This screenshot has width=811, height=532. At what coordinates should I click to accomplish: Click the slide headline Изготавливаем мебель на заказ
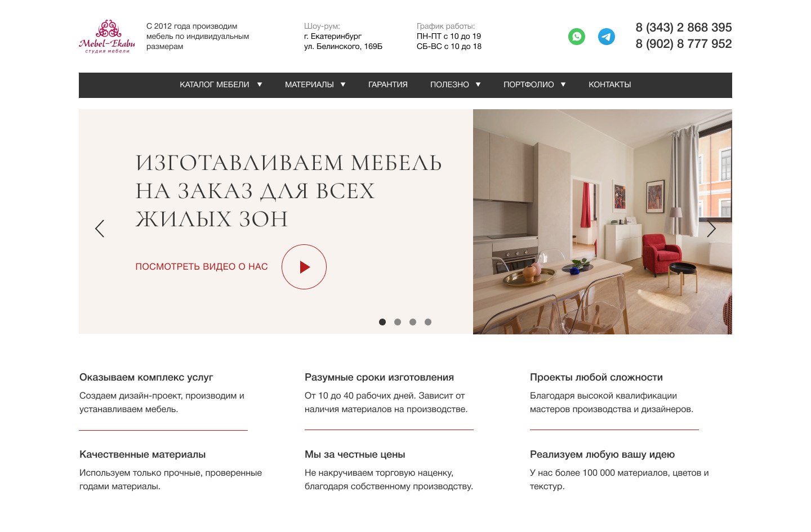click(288, 191)
